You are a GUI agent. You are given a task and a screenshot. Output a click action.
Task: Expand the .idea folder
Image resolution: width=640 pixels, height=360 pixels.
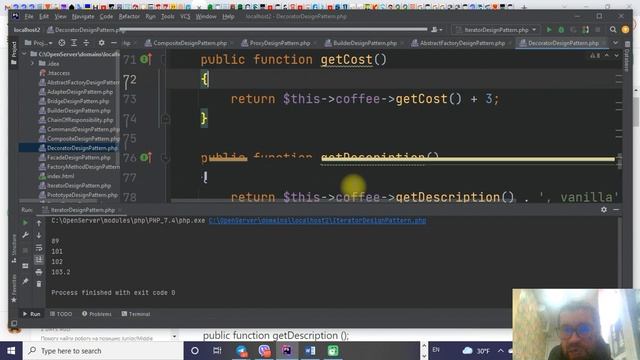pos(33,63)
